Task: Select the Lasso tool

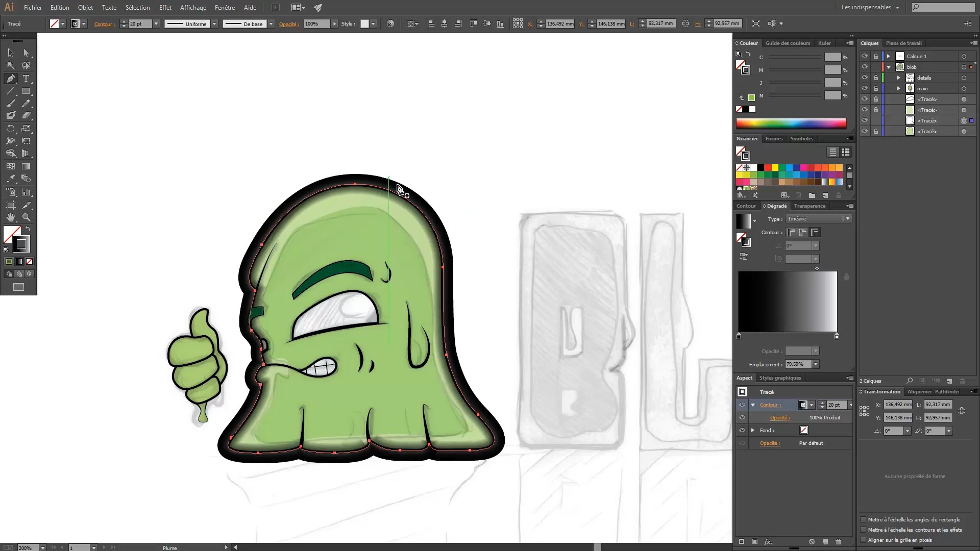Action: coord(26,66)
